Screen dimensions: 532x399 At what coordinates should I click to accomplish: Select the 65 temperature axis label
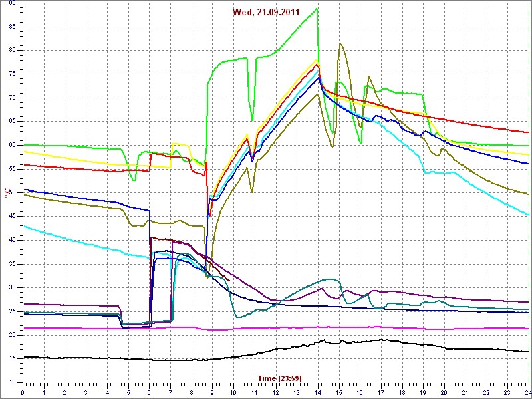(12, 122)
